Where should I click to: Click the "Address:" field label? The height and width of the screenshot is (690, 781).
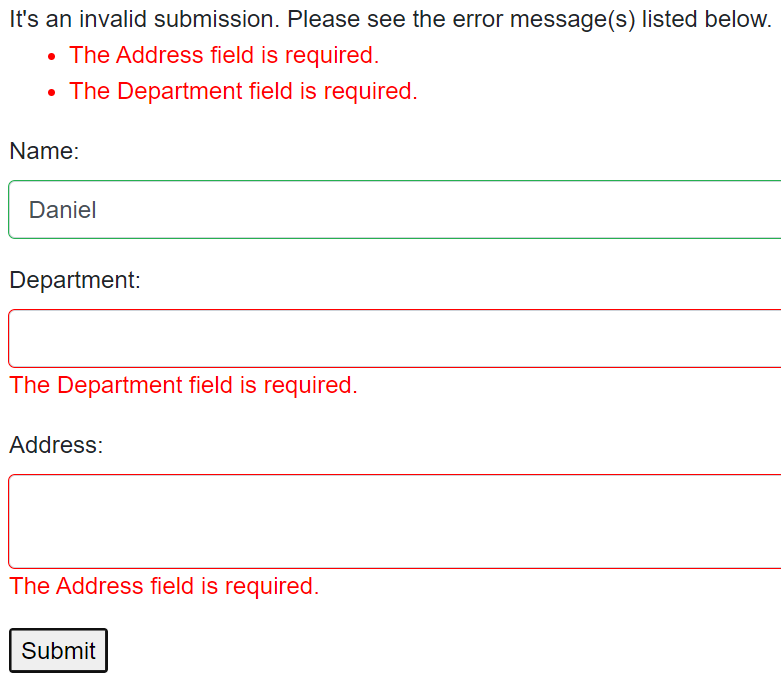coord(56,444)
